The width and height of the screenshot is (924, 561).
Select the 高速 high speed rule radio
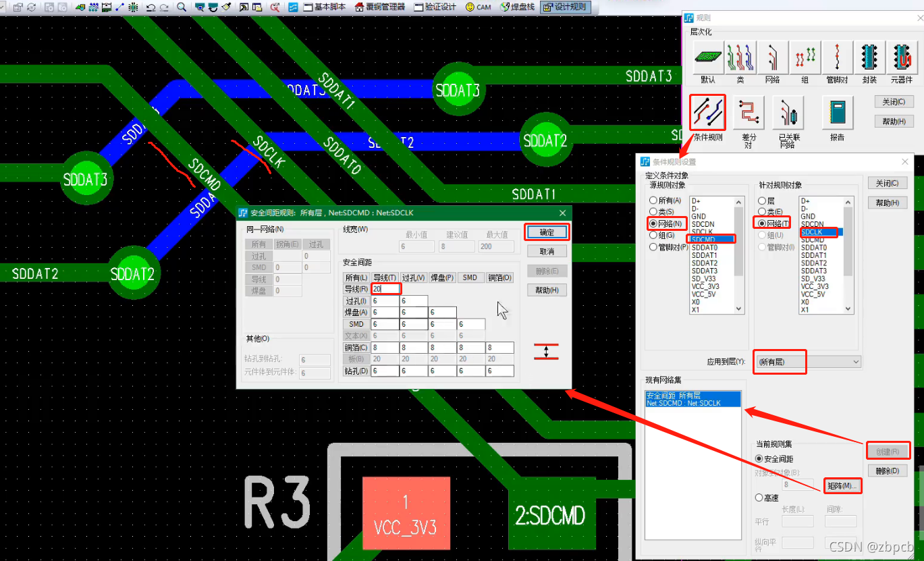pyautogui.click(x=766, y=498)
